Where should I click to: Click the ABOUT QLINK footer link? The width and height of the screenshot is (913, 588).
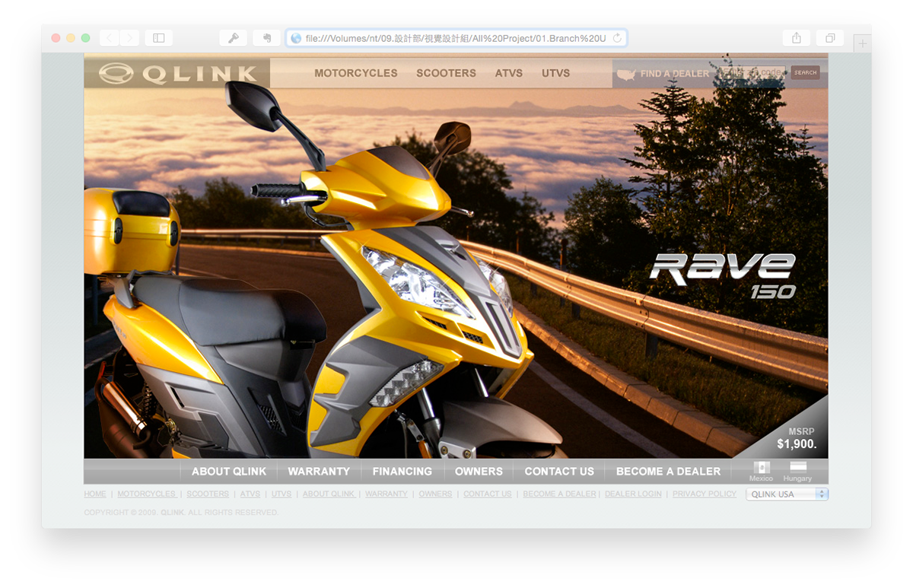point(329,494)
